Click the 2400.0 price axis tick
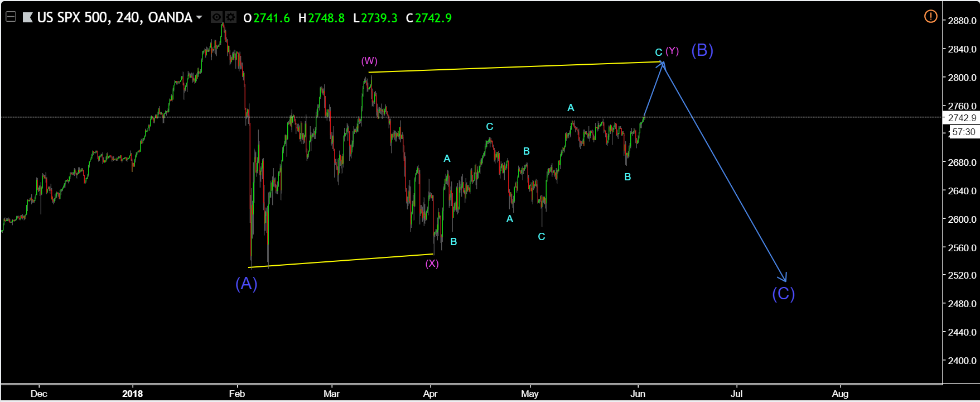Image resolution: width=980 pixels, height=402 pixels. coord(962,361)
